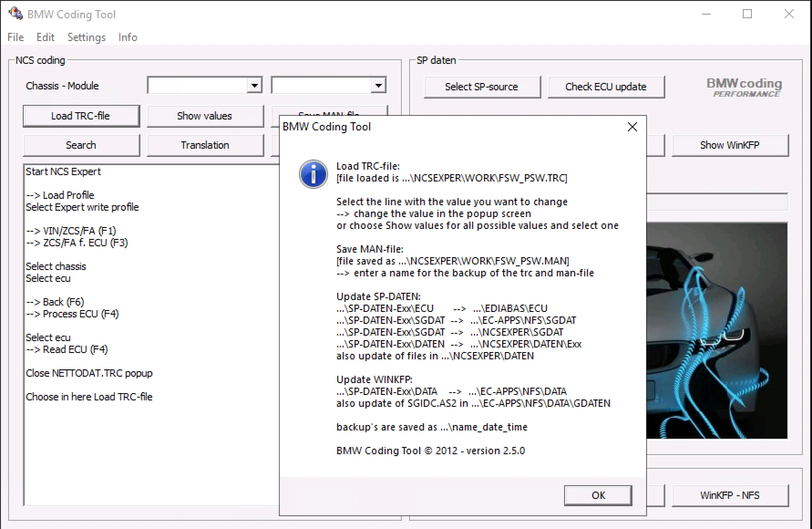This screenshot has width=812, height=529.
Task: Click the Translation button
Action: pos(205,145)
